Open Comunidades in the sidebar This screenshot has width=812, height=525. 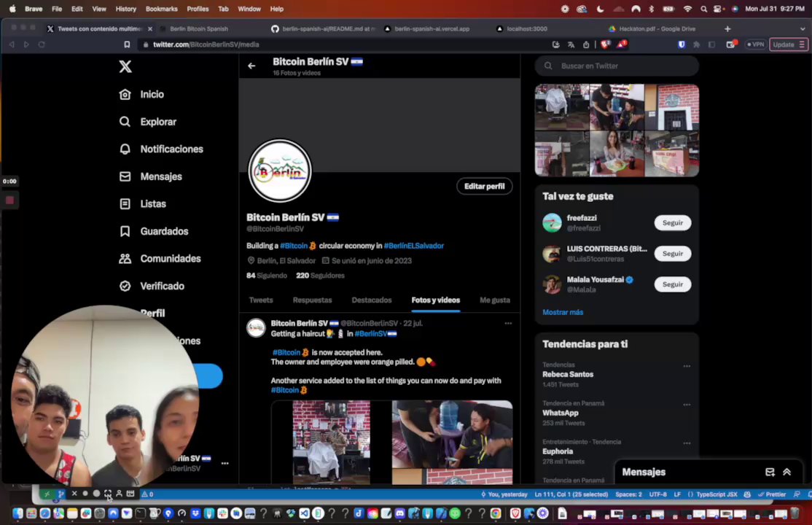pos(160,259)
